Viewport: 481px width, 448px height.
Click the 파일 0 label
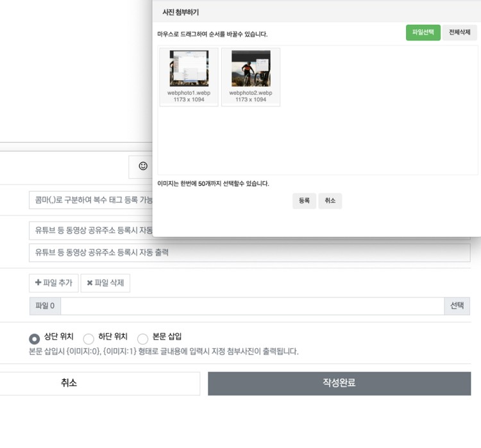point(45,306)
